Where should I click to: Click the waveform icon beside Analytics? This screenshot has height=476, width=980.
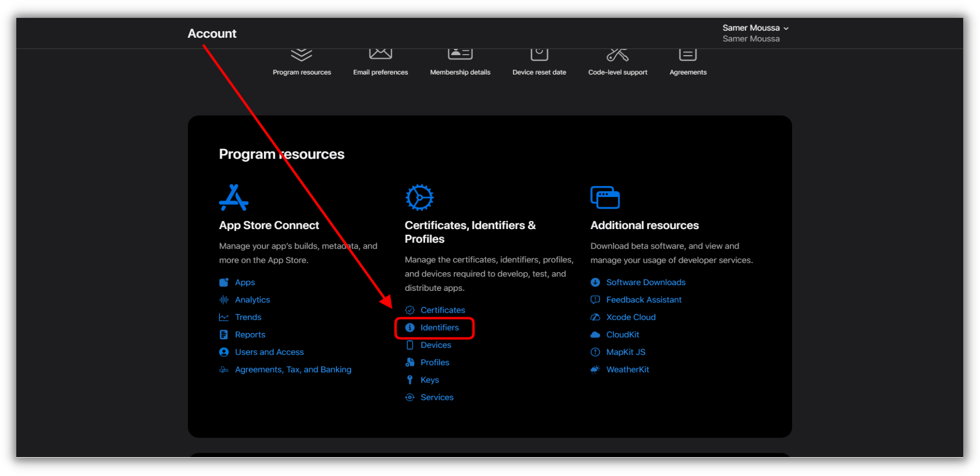(x=224, y=300)
